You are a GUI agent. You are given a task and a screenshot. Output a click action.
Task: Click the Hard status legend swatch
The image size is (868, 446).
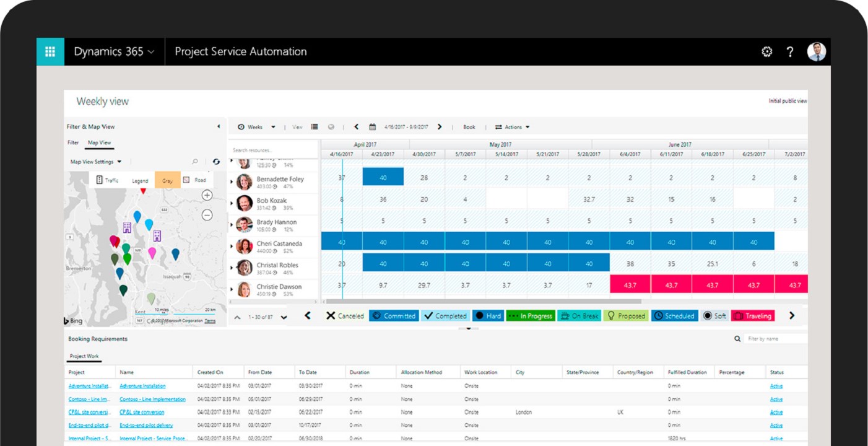tap(488, 316)
